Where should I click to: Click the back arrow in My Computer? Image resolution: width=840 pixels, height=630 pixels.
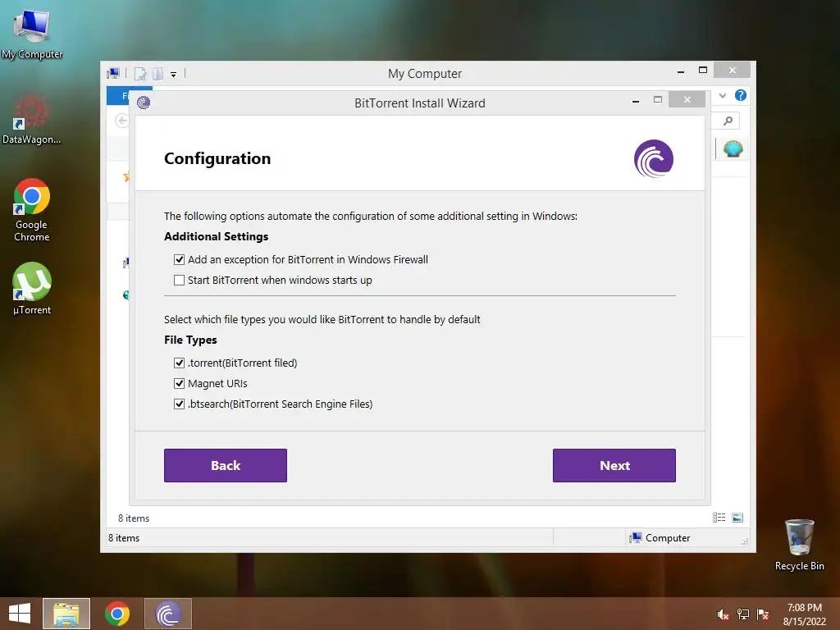tap(121, 121)
